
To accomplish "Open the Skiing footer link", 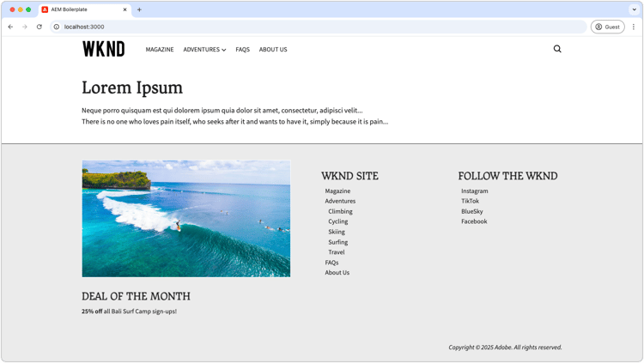I will point(337,232).
